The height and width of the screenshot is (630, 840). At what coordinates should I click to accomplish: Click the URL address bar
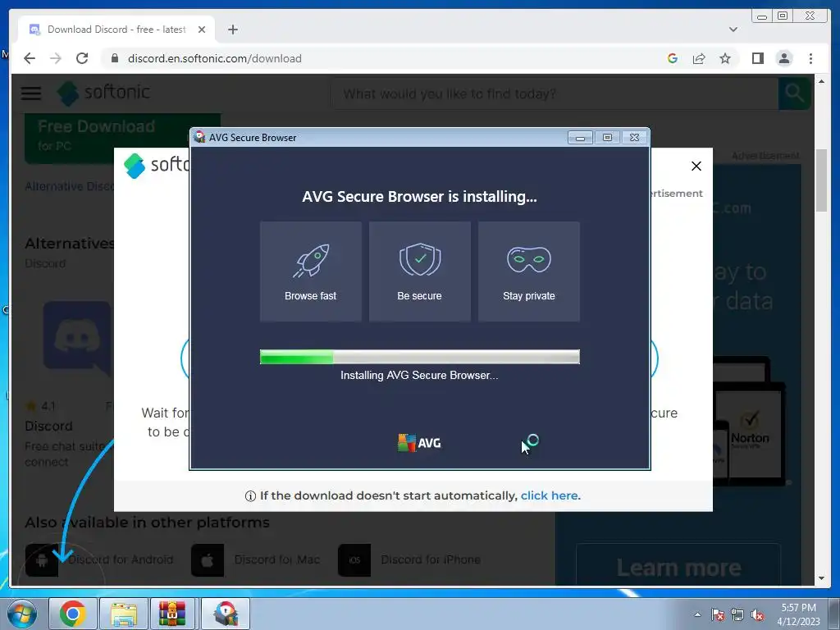click(386, 58)
